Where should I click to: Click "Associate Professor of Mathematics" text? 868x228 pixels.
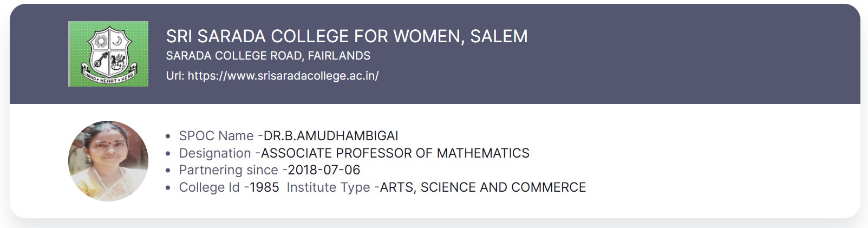[x=395, y=153]
